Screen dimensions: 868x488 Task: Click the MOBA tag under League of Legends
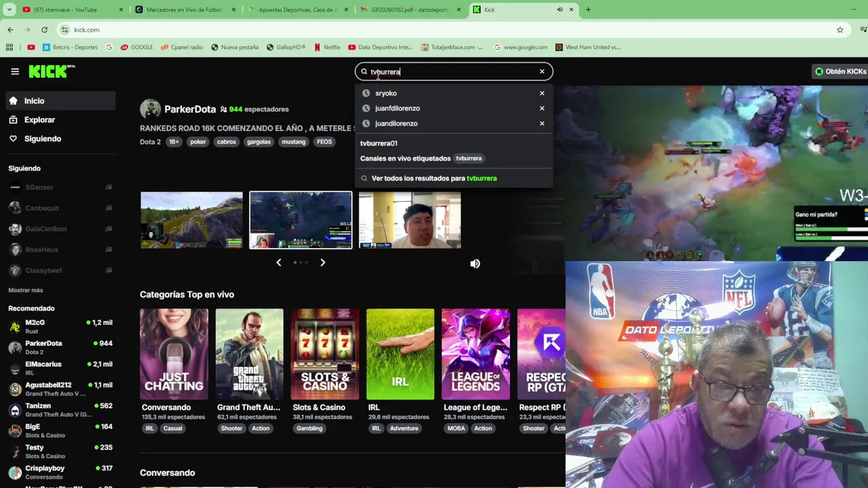(x=456, y=428)
